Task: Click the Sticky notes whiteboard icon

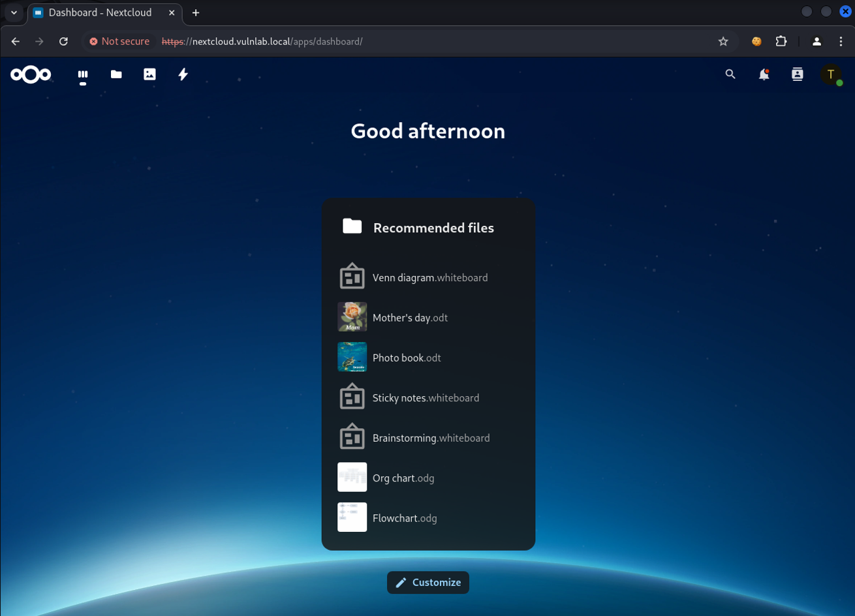Action: pos(352,397)
